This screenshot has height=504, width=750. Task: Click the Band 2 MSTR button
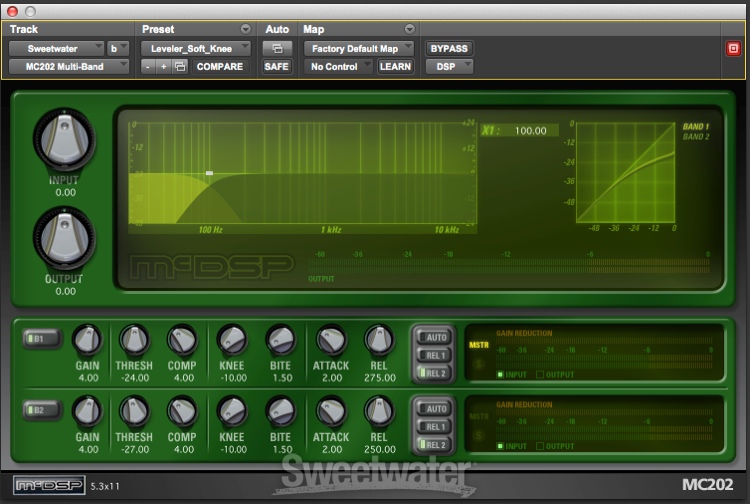479,416
